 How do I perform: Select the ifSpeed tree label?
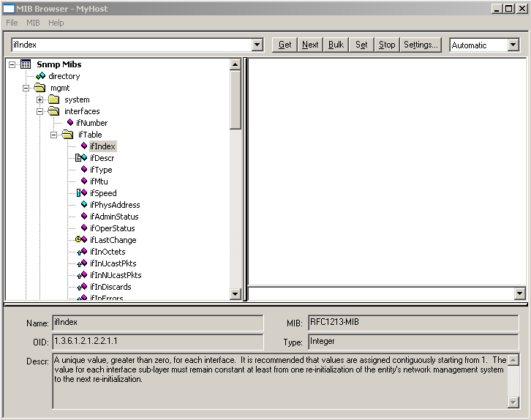[x=103, y=193]
